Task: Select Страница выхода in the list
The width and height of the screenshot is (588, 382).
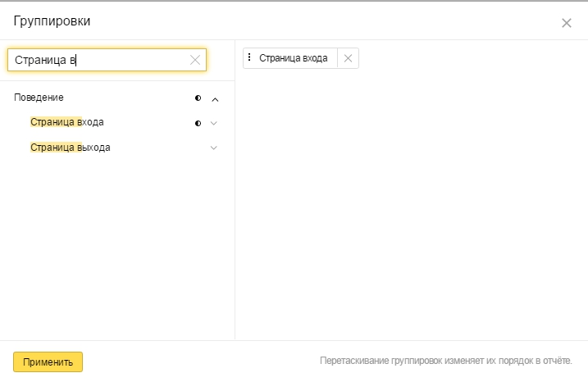Action: point(71,148)
